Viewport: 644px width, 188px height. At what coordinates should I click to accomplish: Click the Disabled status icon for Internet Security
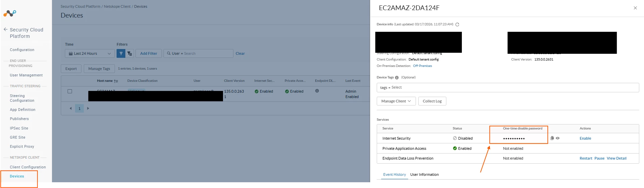tap(455, 138)
